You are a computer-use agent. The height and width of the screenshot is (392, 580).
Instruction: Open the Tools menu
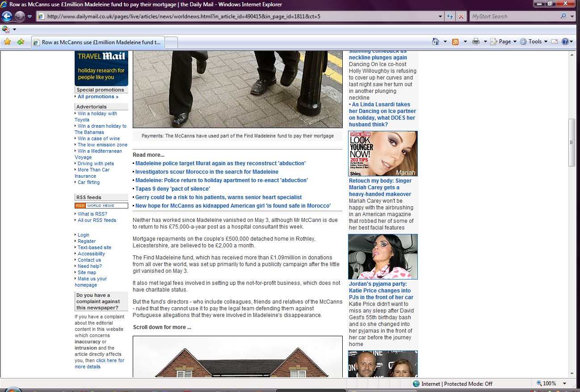coord(534,42)
